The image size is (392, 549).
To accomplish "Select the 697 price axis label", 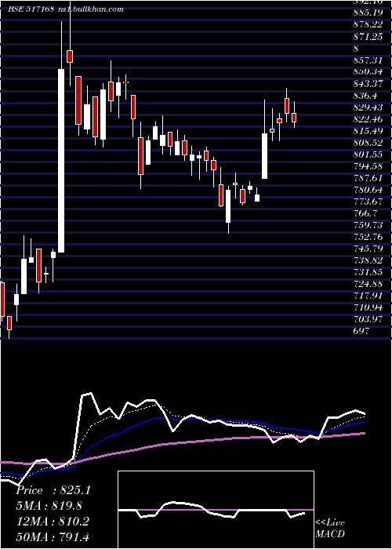I will pos(361,331).
